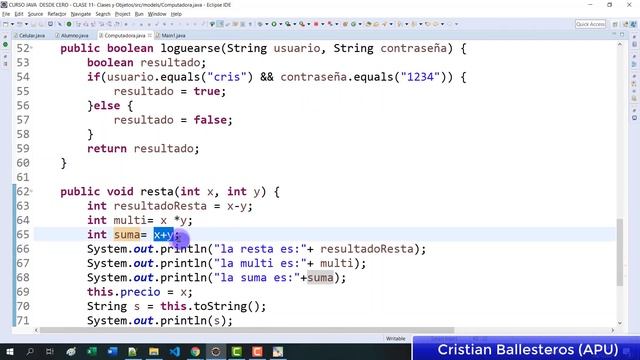Collapse the loguearse method at line 52

point(31,48)
